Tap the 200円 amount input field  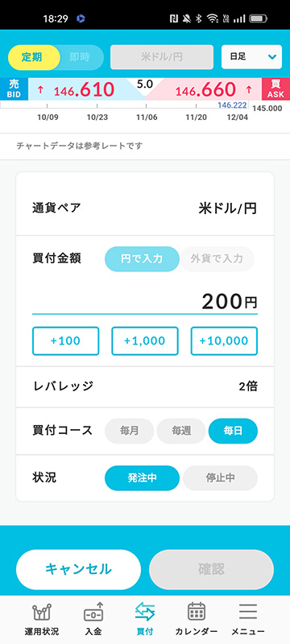coord(145,303)
